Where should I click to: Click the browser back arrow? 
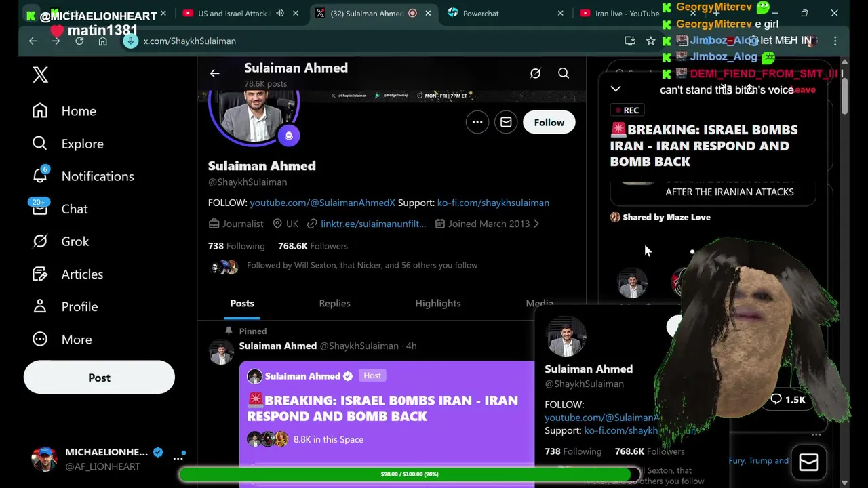(x=33, y=41)
